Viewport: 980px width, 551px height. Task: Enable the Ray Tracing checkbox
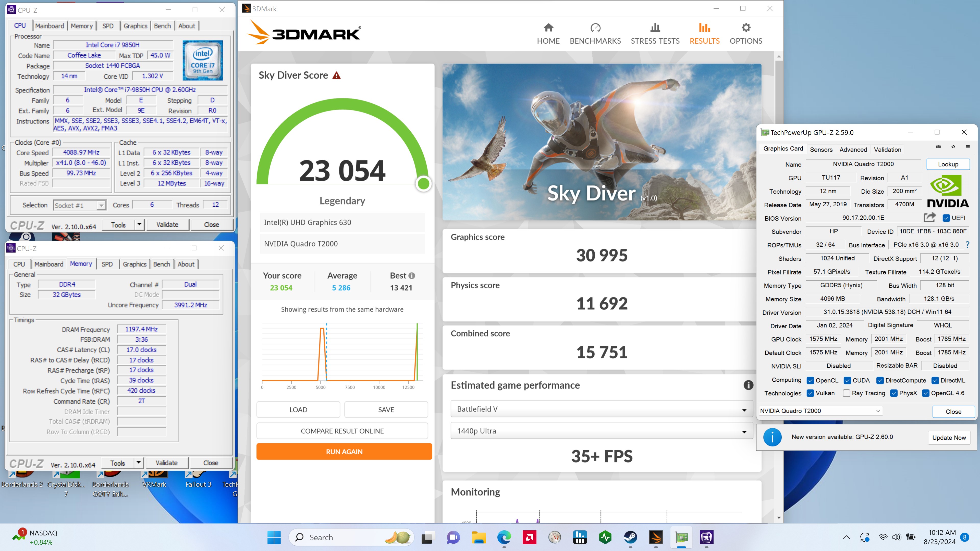click(847, 393)
